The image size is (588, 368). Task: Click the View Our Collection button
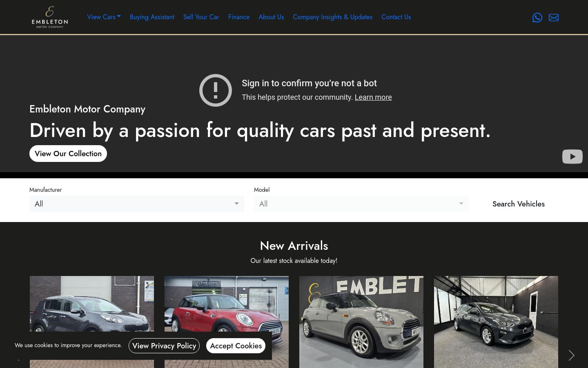(68, 154)
